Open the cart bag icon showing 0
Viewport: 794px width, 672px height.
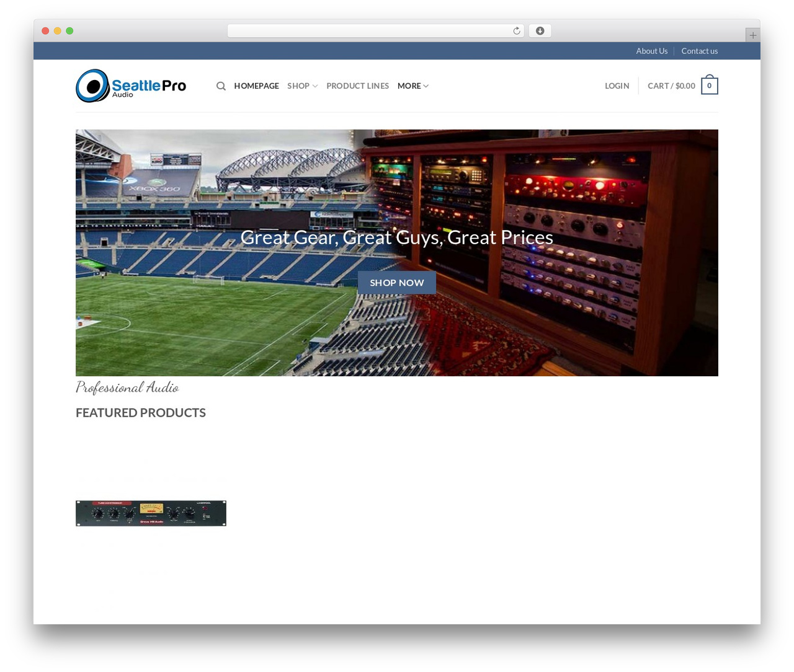point(710,86)
